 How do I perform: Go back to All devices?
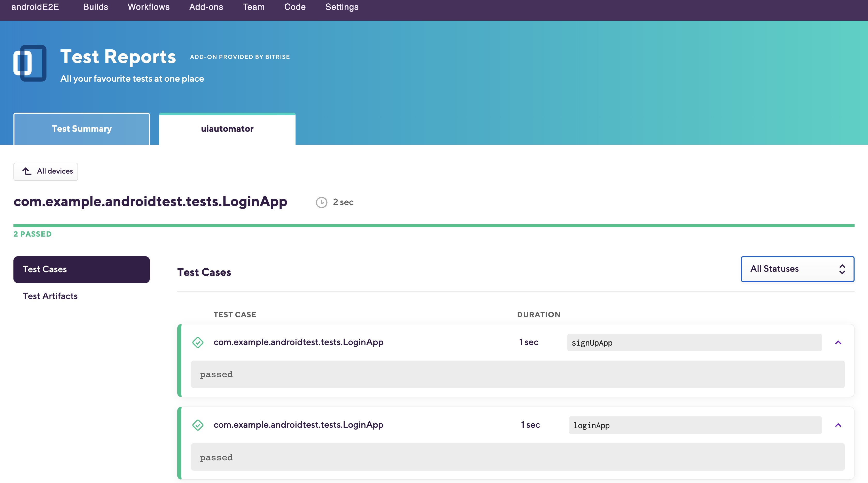(x=46, y=172)
